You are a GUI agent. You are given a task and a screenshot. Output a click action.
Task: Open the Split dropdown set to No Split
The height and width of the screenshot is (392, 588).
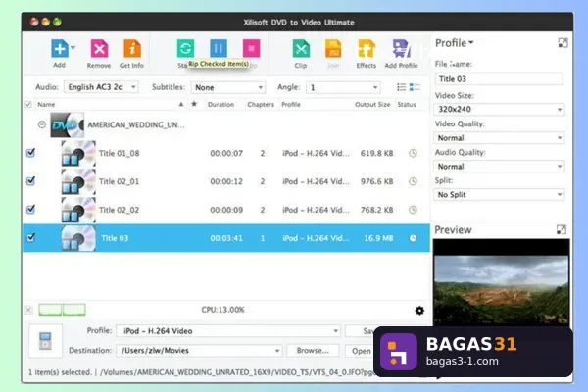coord(499,195)
